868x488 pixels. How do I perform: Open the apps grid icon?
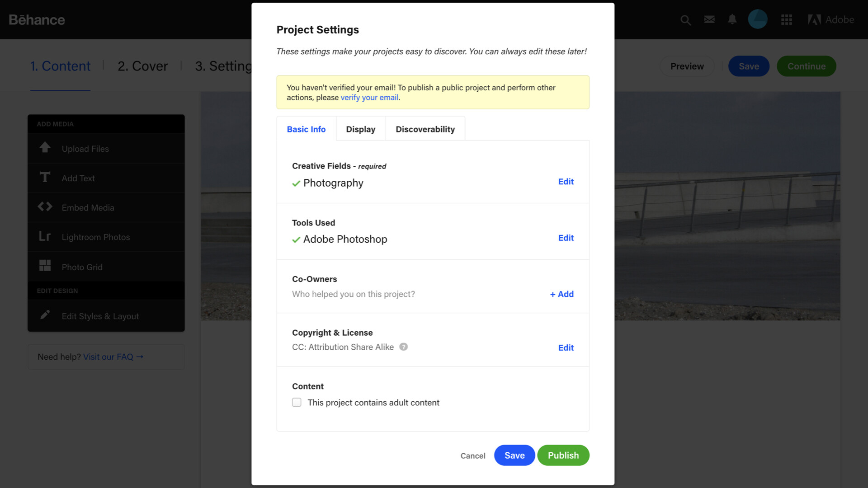(x=787, y=20)
